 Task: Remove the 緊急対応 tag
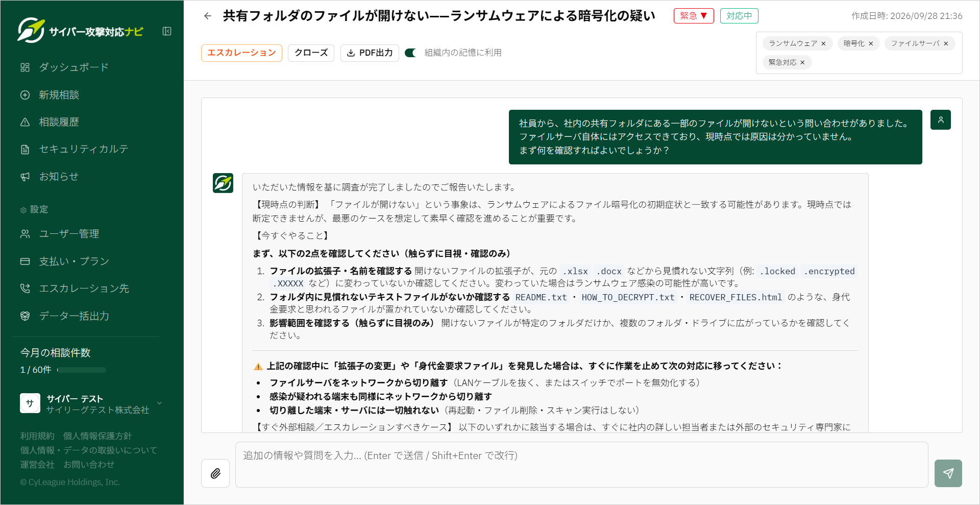pos(802,62)
